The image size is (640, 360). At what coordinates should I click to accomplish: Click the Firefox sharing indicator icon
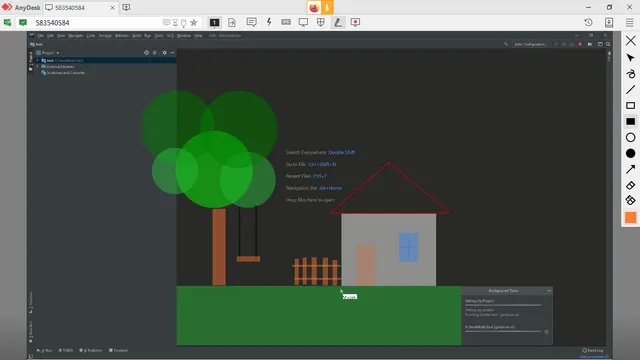[x=314, y=7]
